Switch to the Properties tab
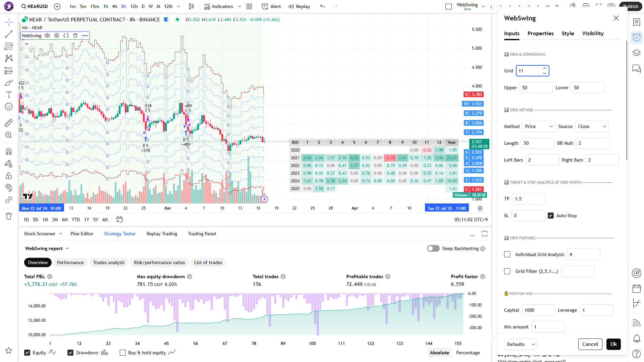644x362 pixels. coord(540,34)
